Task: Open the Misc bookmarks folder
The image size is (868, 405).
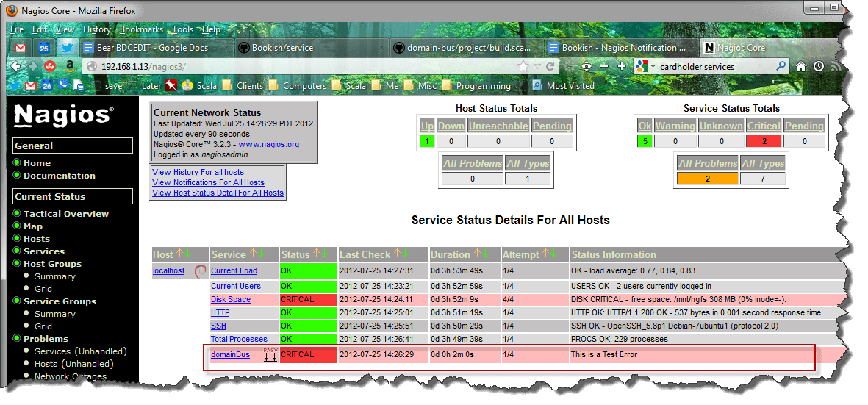Action: click(x=420, y=86)
